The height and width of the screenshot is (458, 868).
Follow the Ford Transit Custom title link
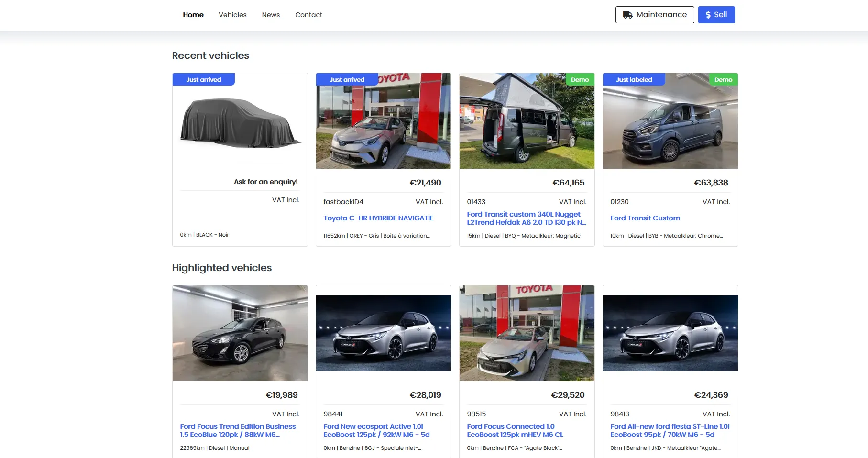(x=645, y=218)
